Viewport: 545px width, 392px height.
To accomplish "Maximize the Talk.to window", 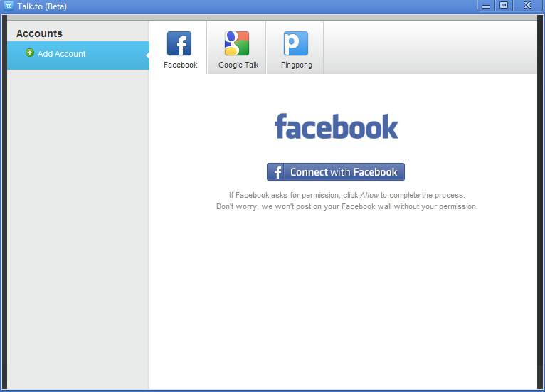I will click(x=504, y=5).
